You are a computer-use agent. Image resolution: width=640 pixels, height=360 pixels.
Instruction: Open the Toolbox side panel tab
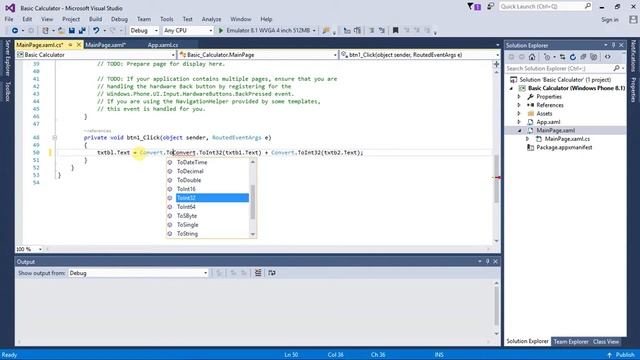[7, 91]
